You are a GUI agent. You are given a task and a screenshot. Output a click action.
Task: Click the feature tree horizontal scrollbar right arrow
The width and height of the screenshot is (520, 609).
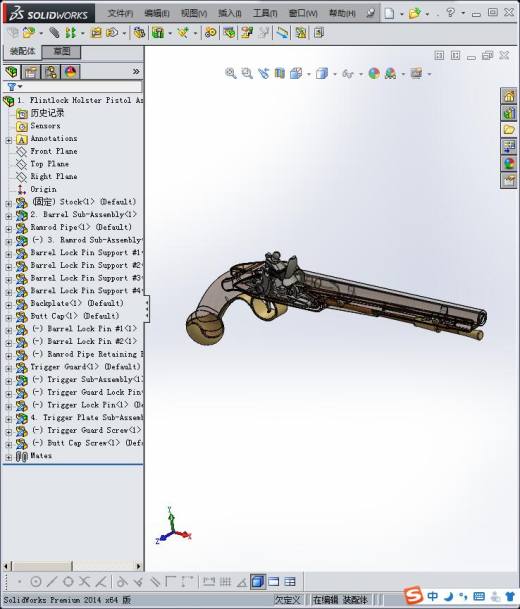click(139, 566)
